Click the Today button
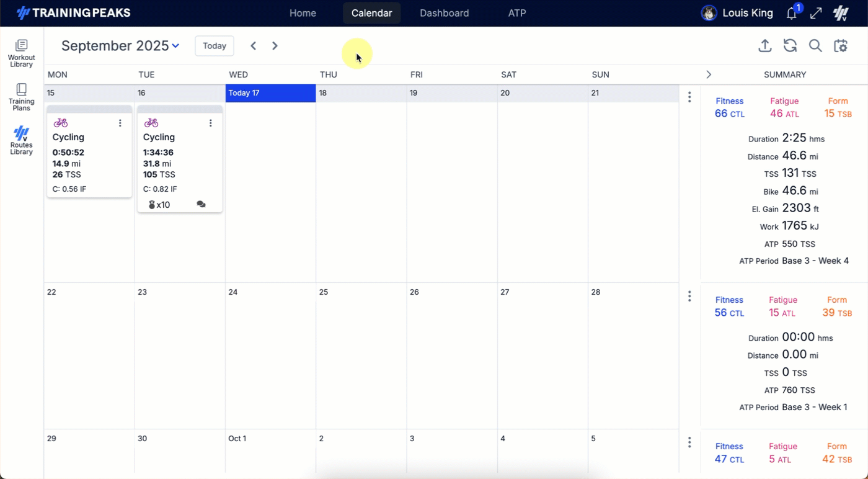This screenshot has width=868, height=479. click(x=215, y=46)
